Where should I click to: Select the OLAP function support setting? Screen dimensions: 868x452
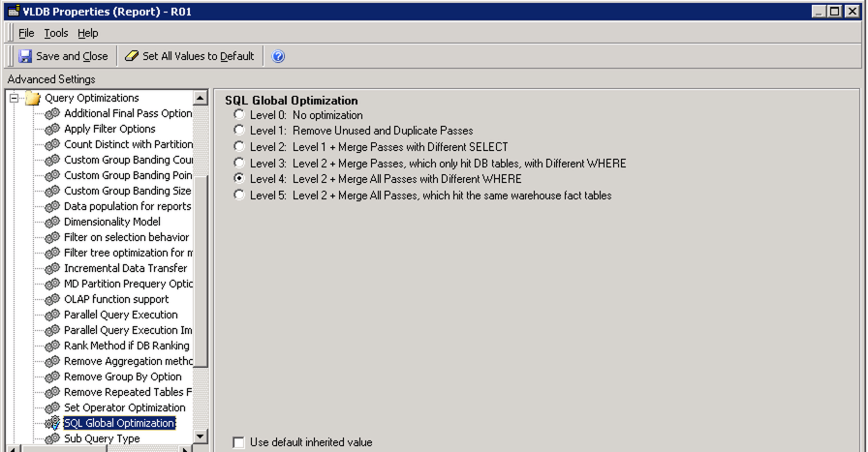(116, 299)
